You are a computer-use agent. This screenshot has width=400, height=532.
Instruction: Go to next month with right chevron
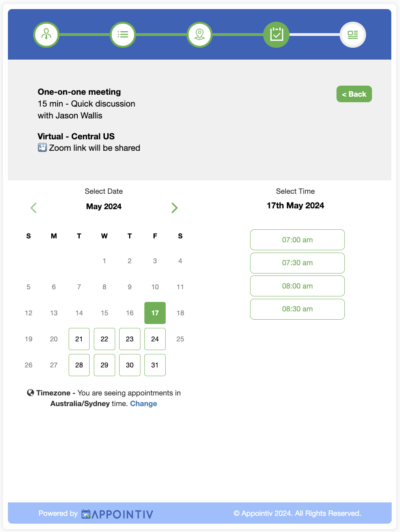coord(174,208)
